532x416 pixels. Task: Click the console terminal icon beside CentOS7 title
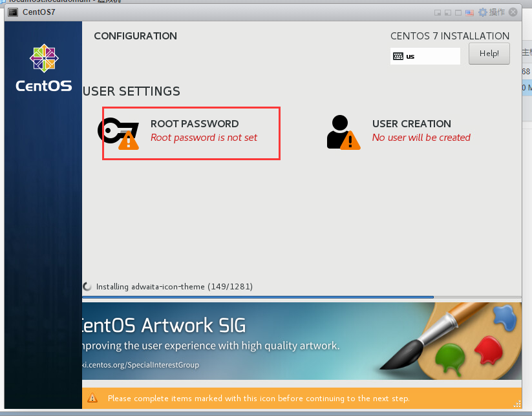point(13,12)
